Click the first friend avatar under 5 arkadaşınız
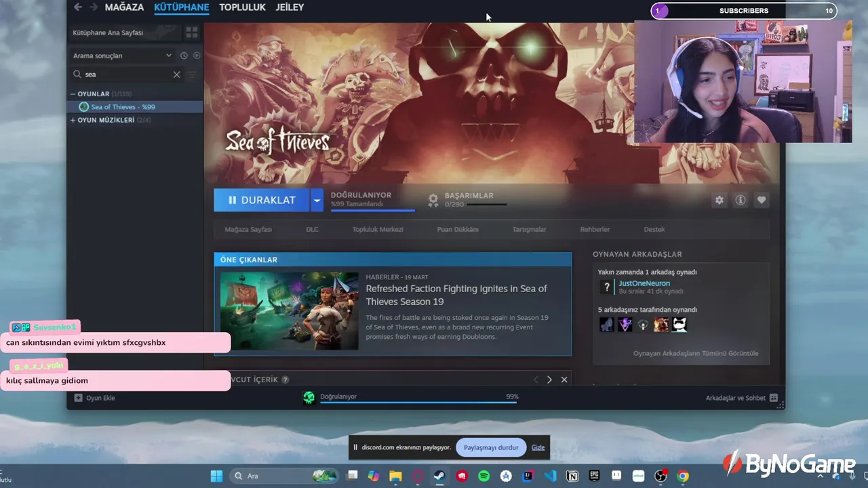Screen dimensions: 868x488 [x=607, y=325]
